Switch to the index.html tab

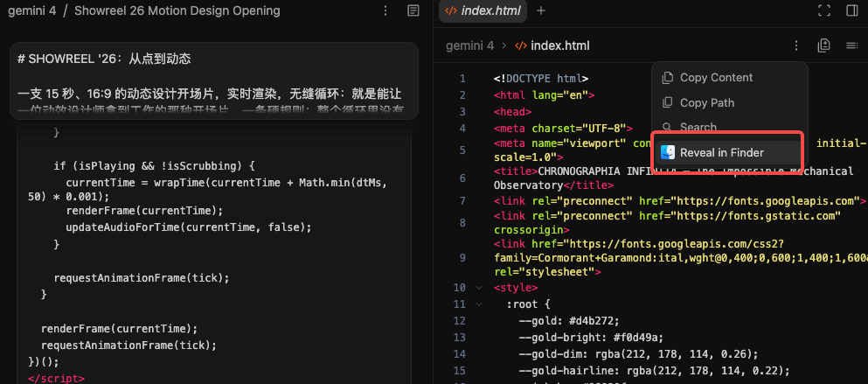pyautogui.click(x=483, y=10)
